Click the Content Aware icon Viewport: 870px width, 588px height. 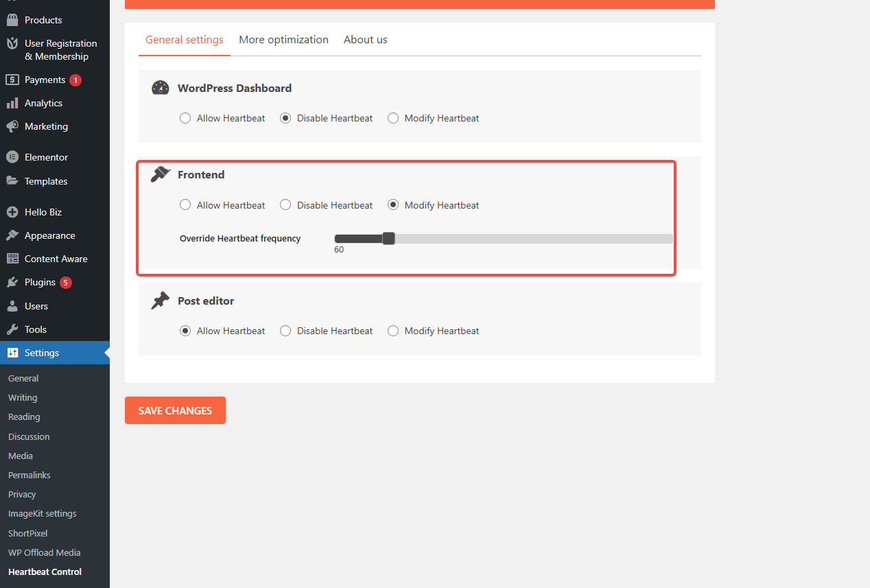12,259
